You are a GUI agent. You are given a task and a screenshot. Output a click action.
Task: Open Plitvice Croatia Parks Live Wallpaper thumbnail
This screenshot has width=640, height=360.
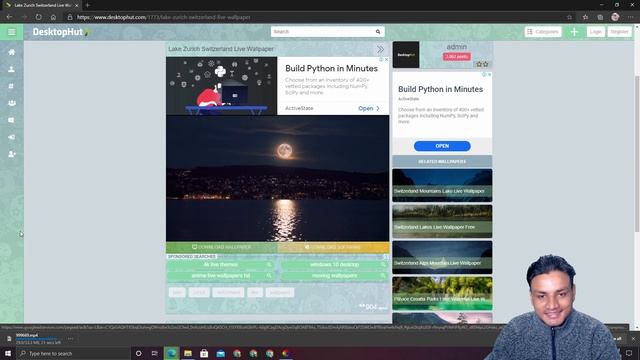tap(442, 293)
